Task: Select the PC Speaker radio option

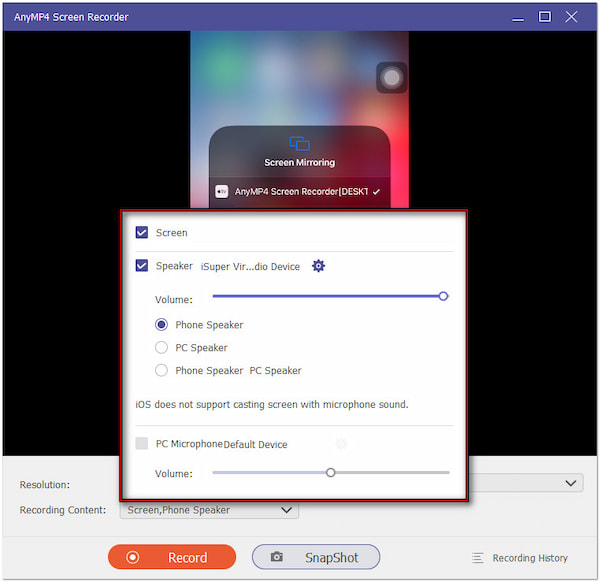Action: [x=161, y=347]
